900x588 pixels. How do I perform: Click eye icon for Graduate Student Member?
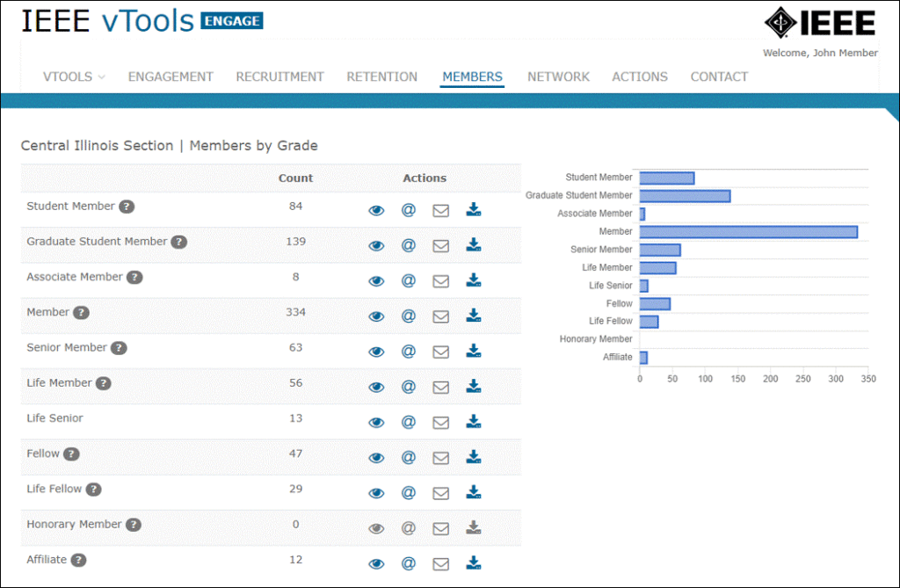[x=376, y=245]
